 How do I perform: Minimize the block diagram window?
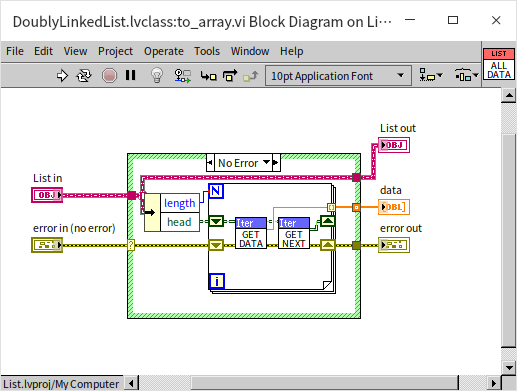pos(410,20)
